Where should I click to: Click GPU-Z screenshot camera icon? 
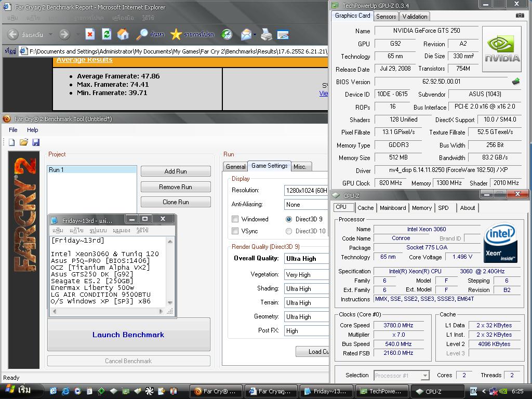tap(520, 16)
